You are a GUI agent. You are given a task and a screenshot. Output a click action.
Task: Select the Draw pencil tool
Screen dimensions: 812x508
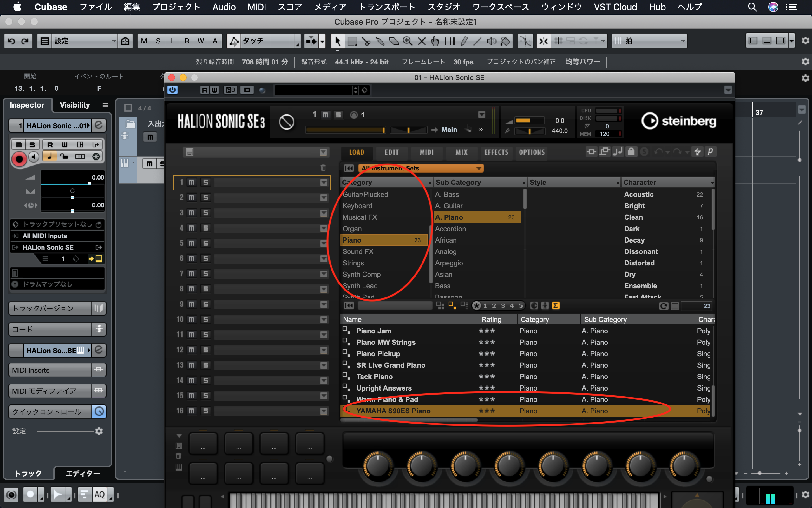coord(464,41)
